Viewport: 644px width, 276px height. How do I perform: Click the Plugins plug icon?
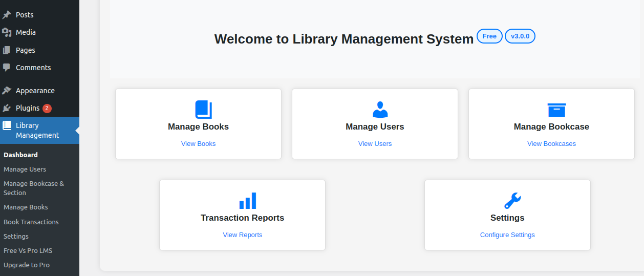click(7, 108)
